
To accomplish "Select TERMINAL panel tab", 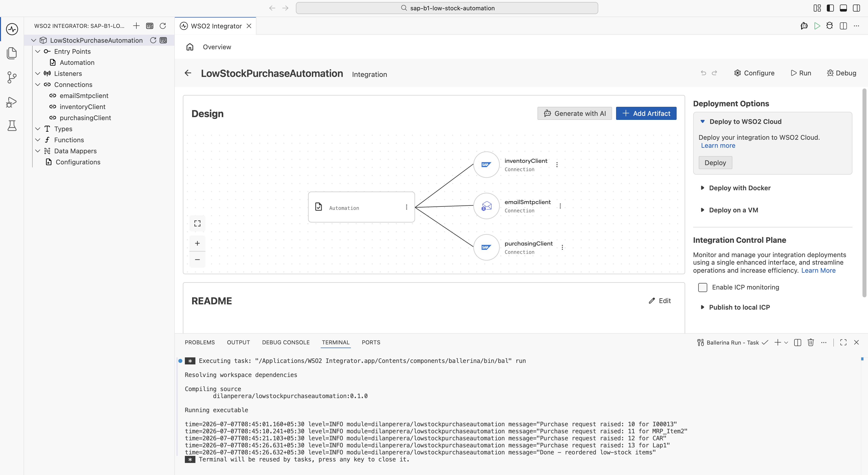I will pos(336,342).
